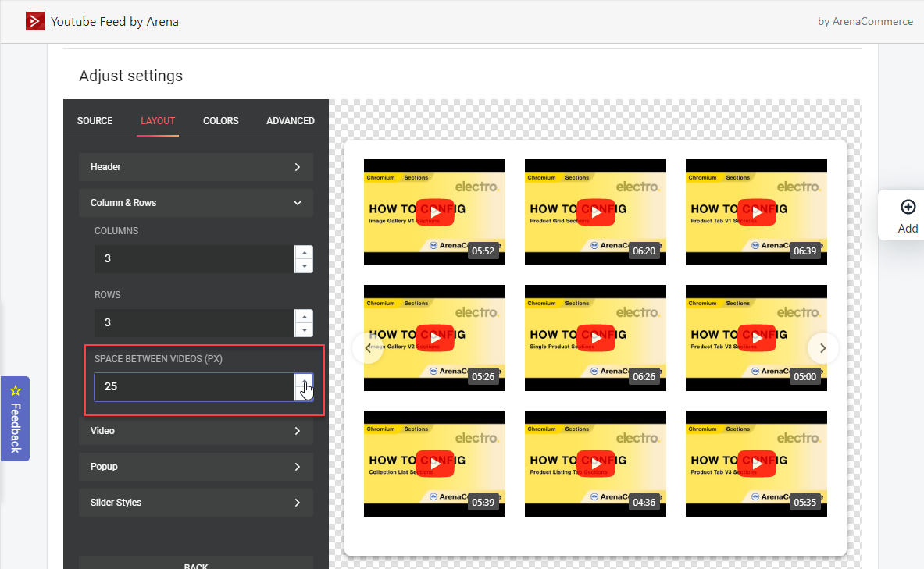Play the Product Tab V2 Sections video
The height and width of the screenshot is (569, 924).
pyautogui.click(x=757, y=338)
